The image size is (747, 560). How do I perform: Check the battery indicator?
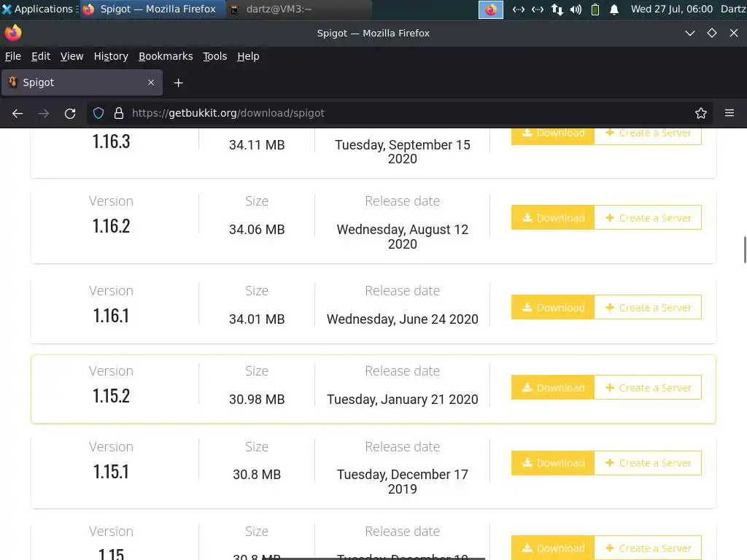(x=595, y=9)
